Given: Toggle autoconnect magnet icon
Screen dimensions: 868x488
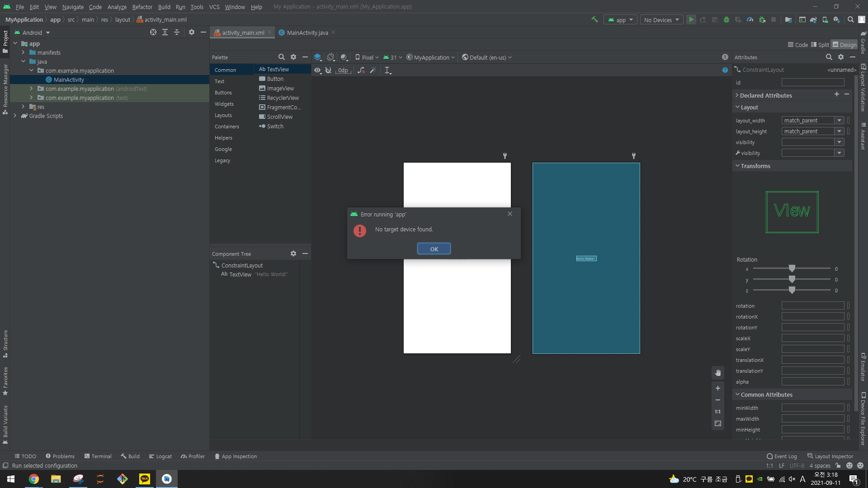Looking at the screenshot, I should [x=329, y=70].
